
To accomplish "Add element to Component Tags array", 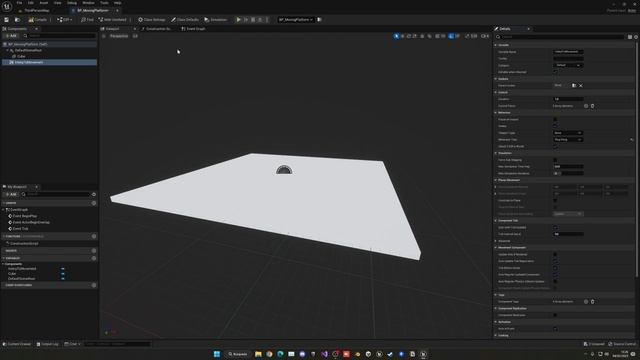I will point(586,302).
